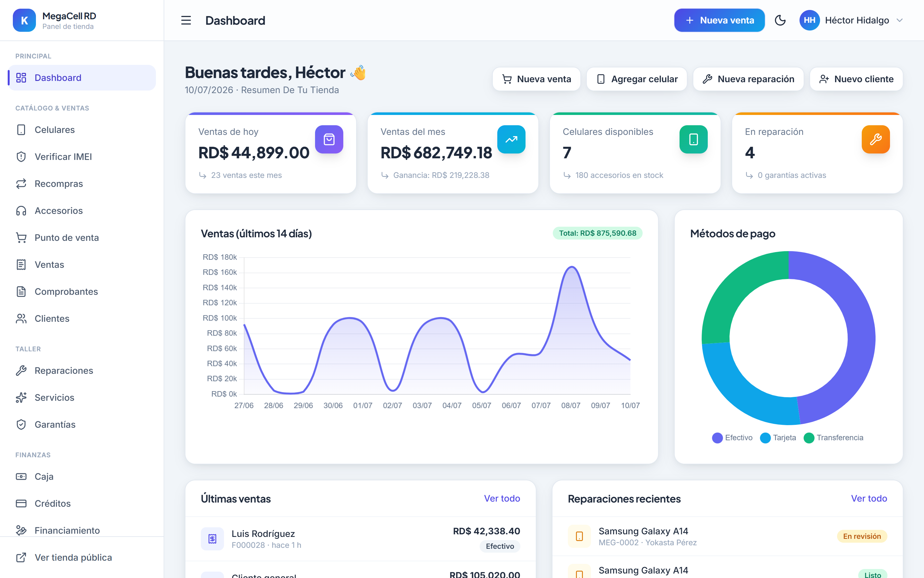Click the 10/07 label on chart axis
Image resolution: width=924 pixels, height=578 pixels.
point(630,405)
